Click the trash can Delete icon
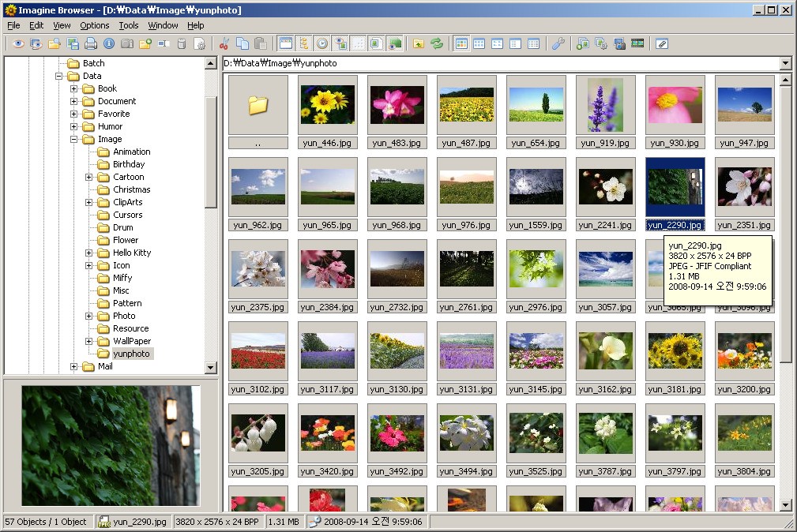The image size is (797, 532). pyautogui.click(x=182, y=44)
